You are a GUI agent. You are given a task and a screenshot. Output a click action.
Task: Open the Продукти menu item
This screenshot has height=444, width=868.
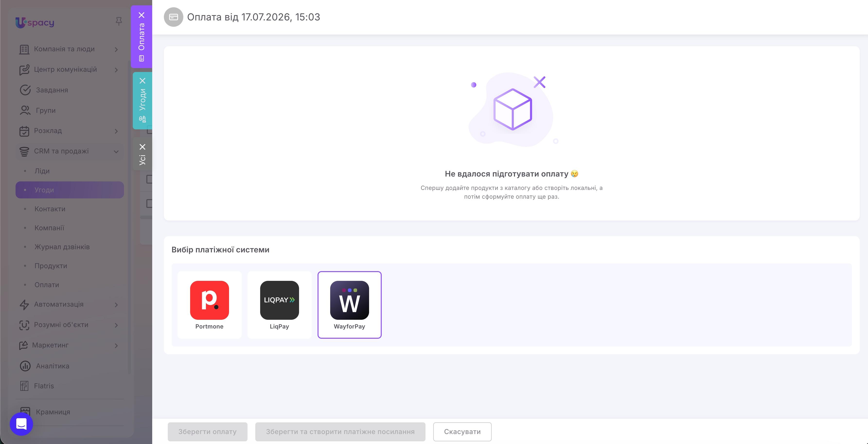[51, 266]
